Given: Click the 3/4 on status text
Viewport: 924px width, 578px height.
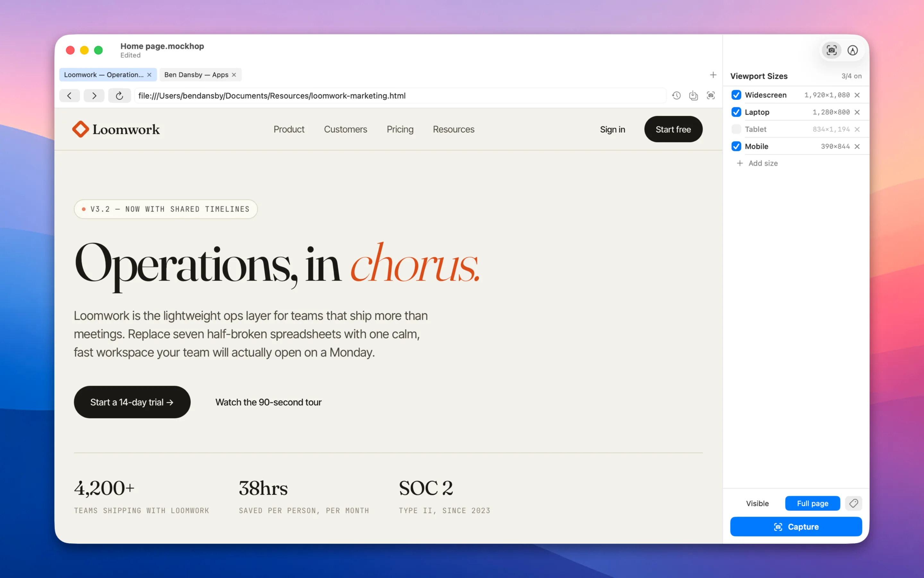Looking at the screenshot, I should 851,76.
